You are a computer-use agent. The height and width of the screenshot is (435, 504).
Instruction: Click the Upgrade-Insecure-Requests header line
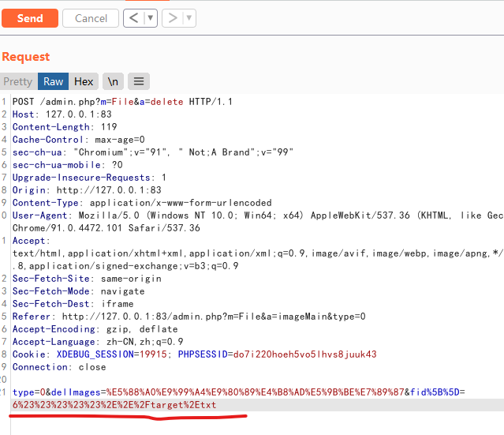click(x=89, y=178)
